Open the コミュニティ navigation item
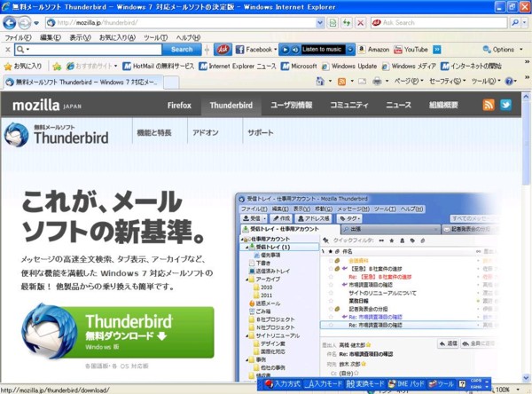Image resolution: width=532 pixels, height=394 pixels. (348, 106)
